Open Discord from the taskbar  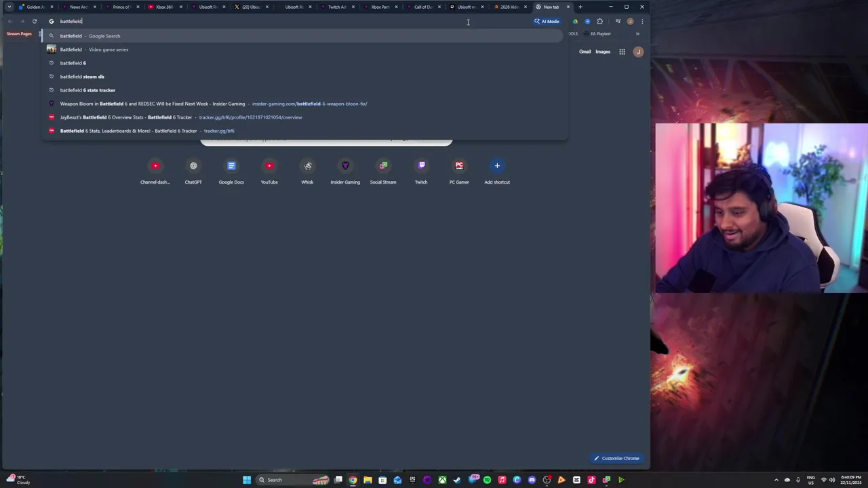pyautogui.click(x=532, y=480)
